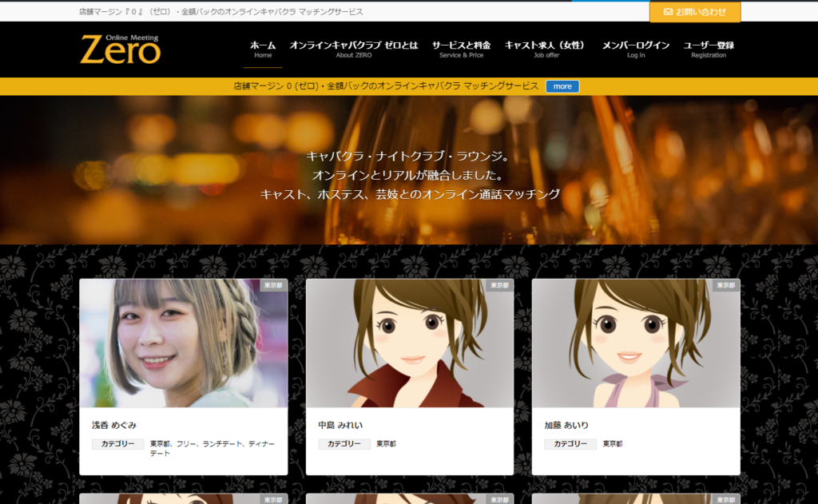The height and width of the screenshot is (504, 818).
Task: Open 浅香 めぐみ profile photo
Action: 183,343
